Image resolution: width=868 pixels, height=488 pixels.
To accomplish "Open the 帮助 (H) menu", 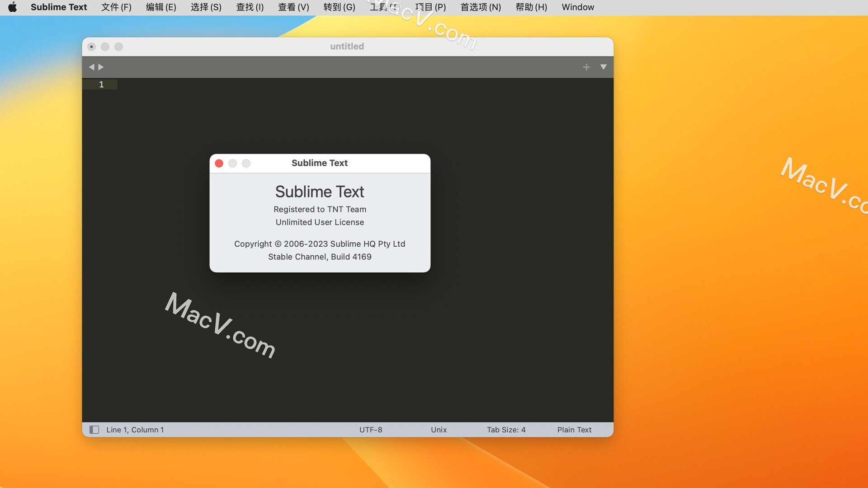I will pyautogui.click(x=531, y=7).
